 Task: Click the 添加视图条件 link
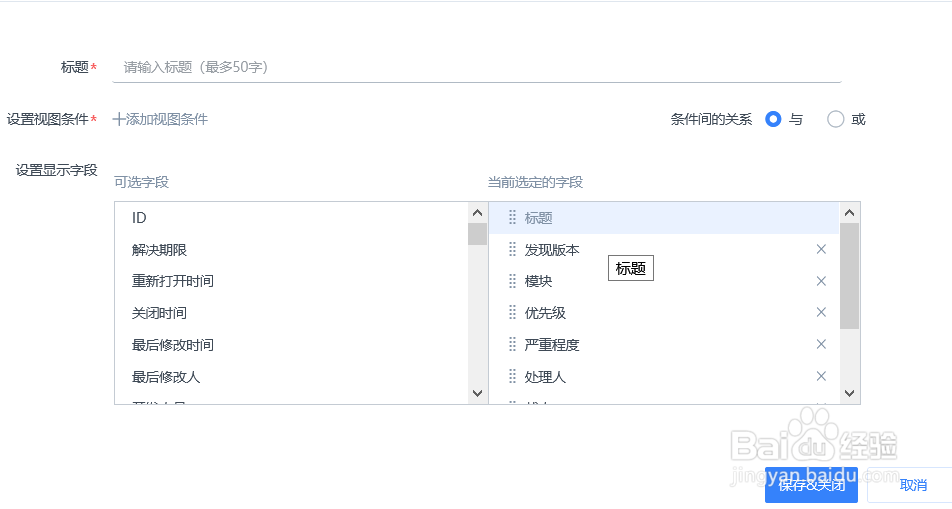pyautogui.click(x=160, y=119)
